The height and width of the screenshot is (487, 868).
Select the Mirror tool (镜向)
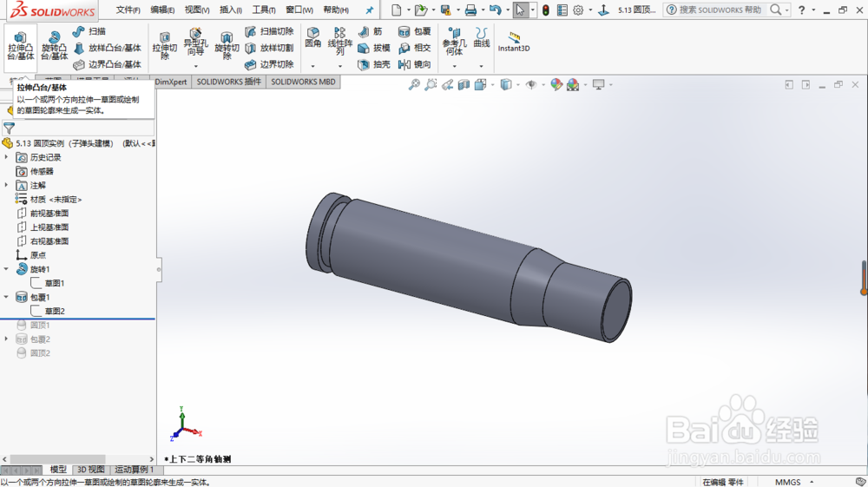pyautogui.click(x=415, y=65)
